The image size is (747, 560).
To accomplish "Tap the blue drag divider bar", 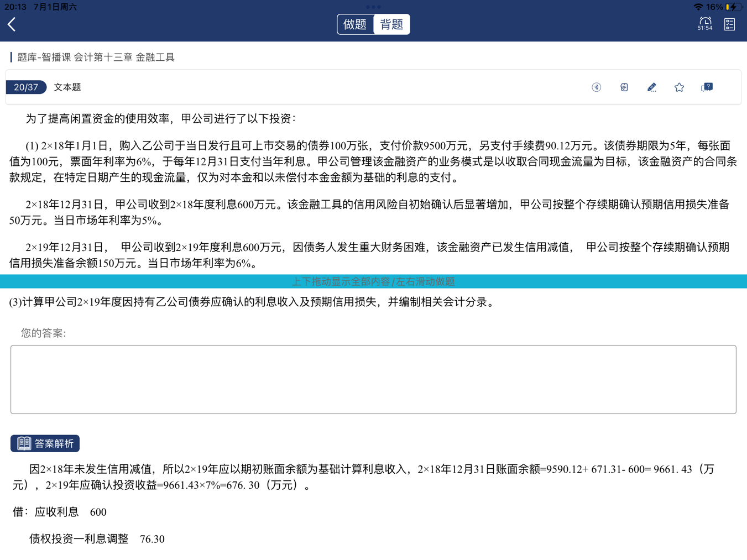I will click(373, 281).
